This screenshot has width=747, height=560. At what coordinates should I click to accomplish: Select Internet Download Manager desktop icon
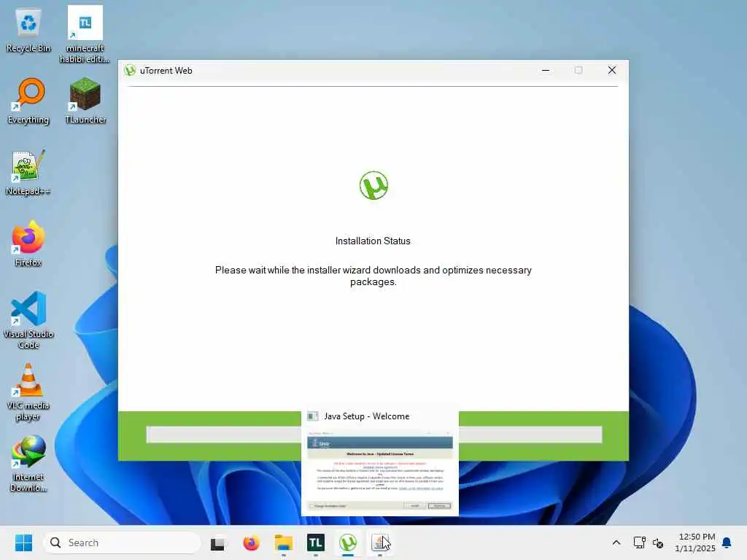pyautogui.click(x=28, y=463)
